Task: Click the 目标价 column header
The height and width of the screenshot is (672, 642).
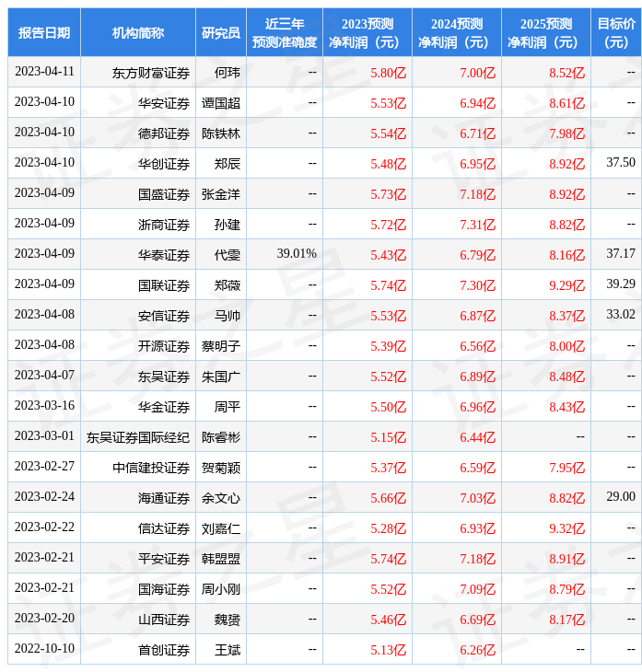Action: tap(616, 33)
